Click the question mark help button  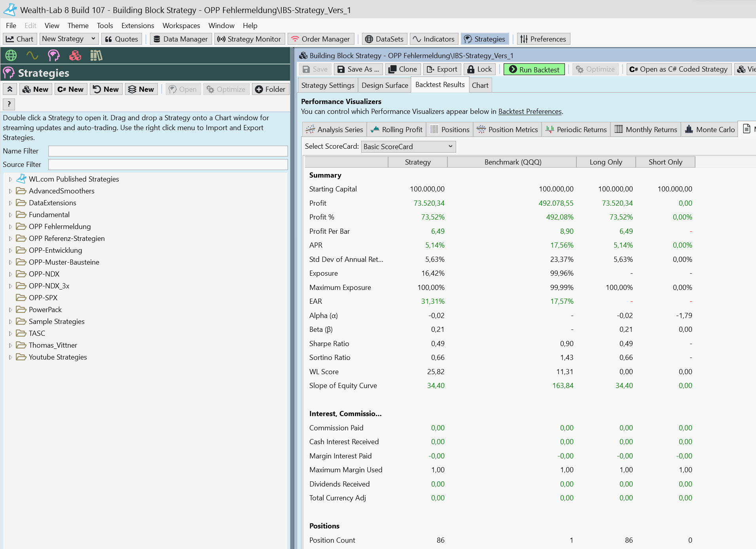click(9, 104)
